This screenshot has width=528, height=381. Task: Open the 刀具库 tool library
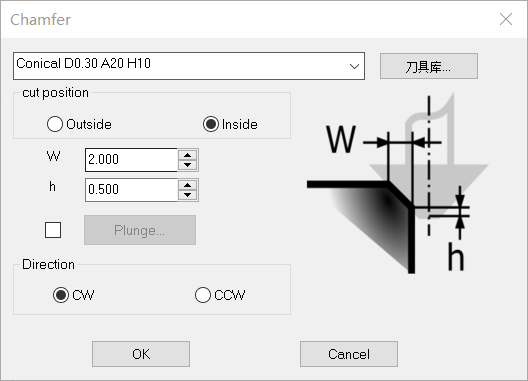click(429, 66)
